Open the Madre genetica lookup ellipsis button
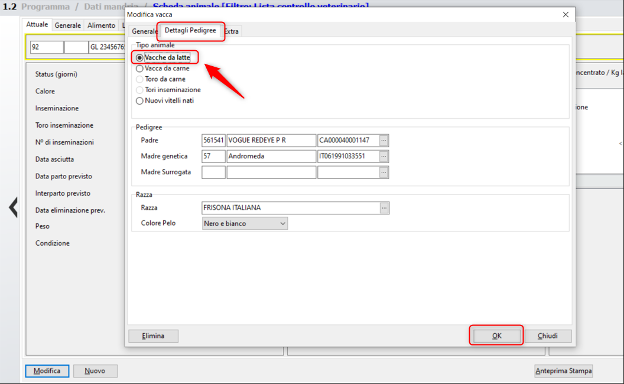 [384, 156]
